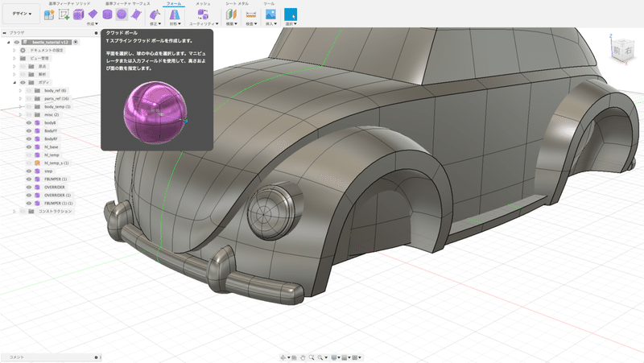This screenshot has width=644, height=363.
Task: Select the Plane form tool icon
Action: [x=93, y=14]
